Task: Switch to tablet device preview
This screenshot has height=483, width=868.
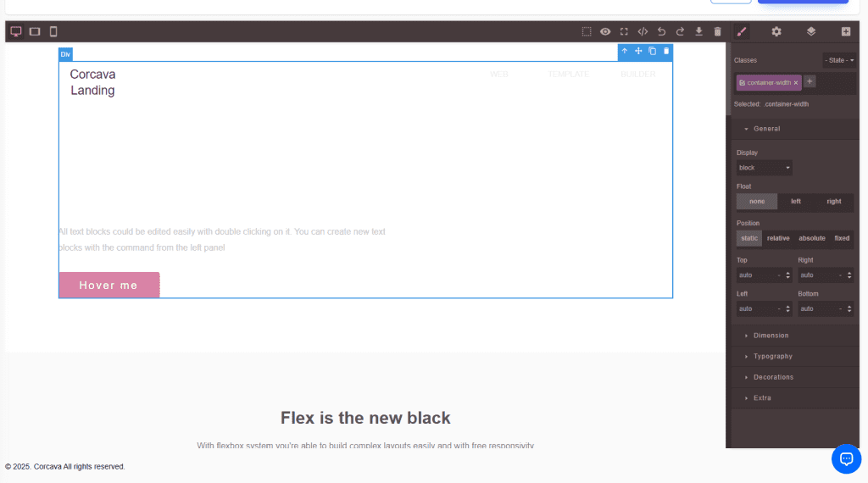Action: coord(35,31)
